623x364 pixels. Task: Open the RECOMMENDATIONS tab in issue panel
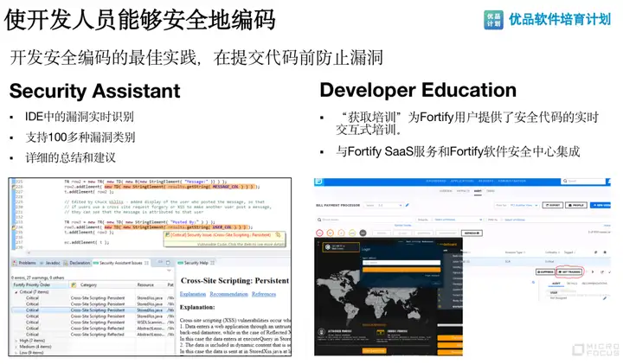(594, 283)
